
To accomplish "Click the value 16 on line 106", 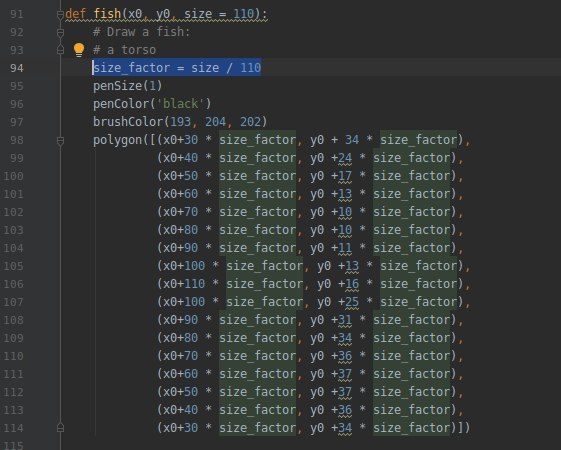I will tap(352, 284).
